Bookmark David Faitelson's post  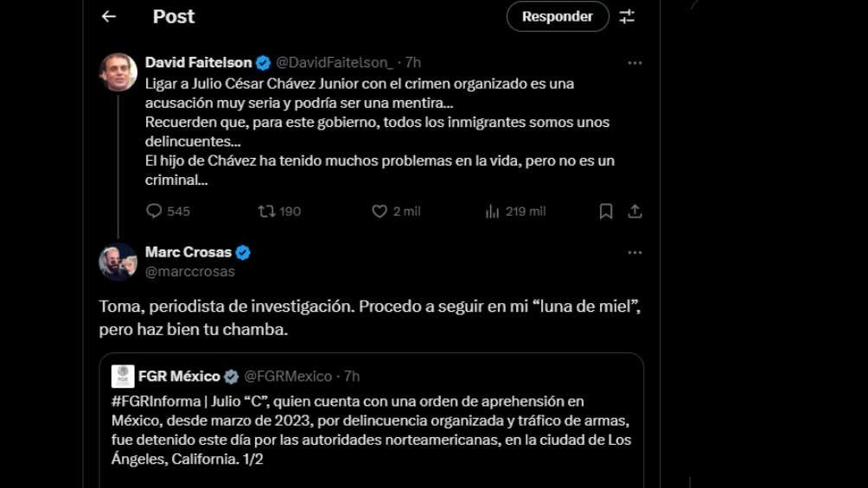(x=606, y=211)
